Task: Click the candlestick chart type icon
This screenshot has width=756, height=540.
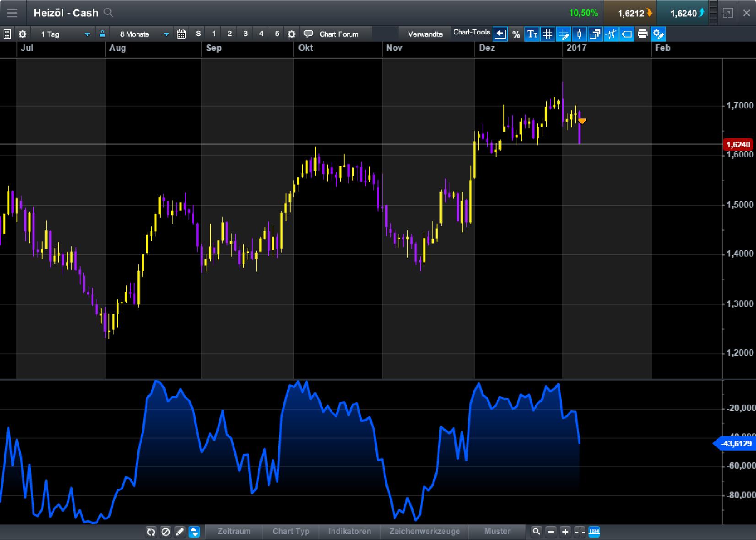Action: [x=579, y=33]
